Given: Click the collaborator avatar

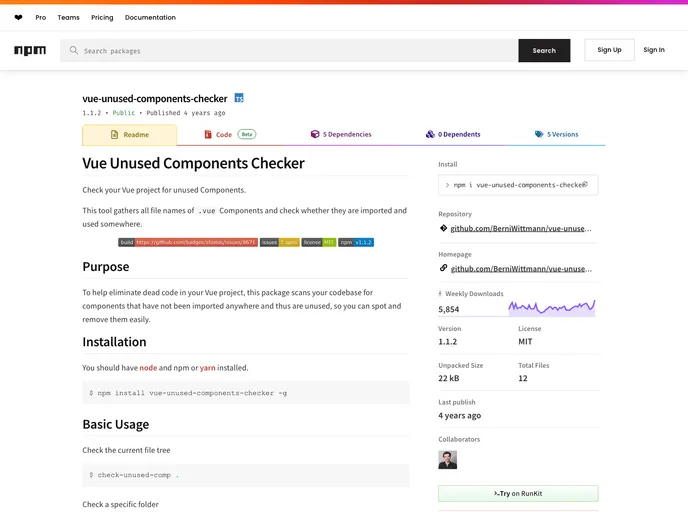Looking at the screenshot, I should coord(447,459).
